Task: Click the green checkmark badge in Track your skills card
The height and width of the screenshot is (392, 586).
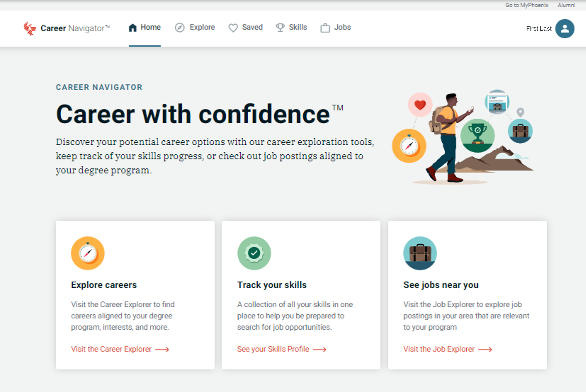Action: (x=254, y=253)
